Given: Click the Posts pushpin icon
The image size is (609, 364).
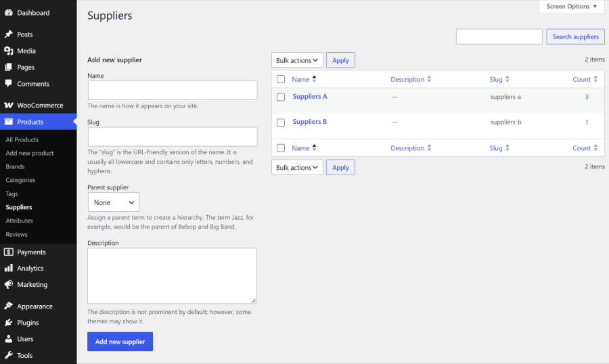Looking at the screenshot, I should pos(9,35).
